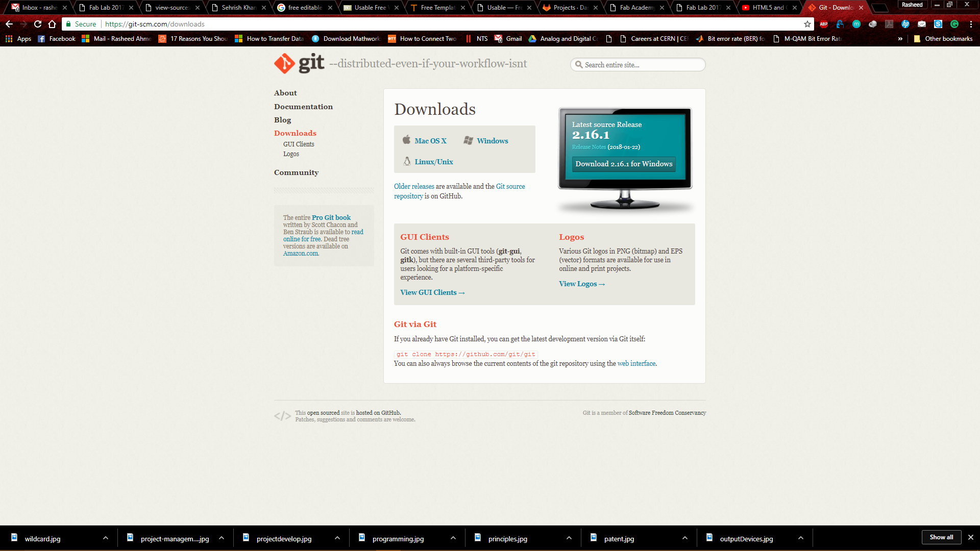
Task: Open the View GUI Clients link
Action: pyautogui.click(x=432, y=292)
